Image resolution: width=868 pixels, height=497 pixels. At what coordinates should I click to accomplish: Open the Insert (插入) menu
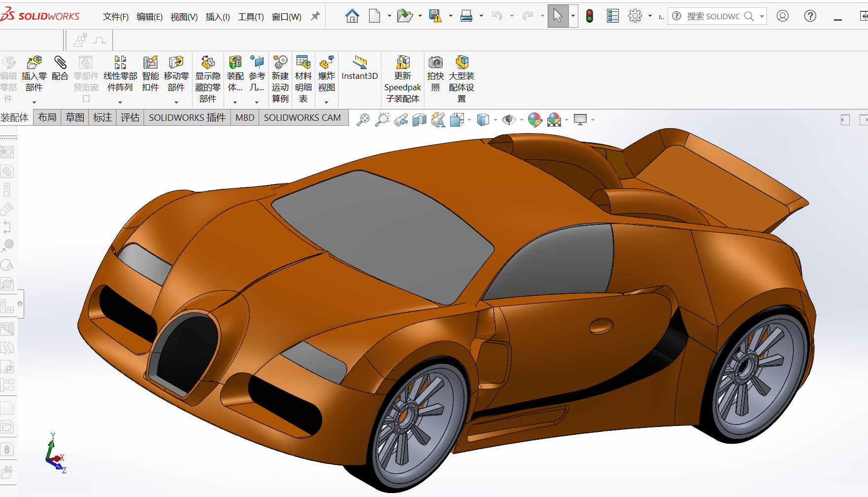click(x=218, y=17)
